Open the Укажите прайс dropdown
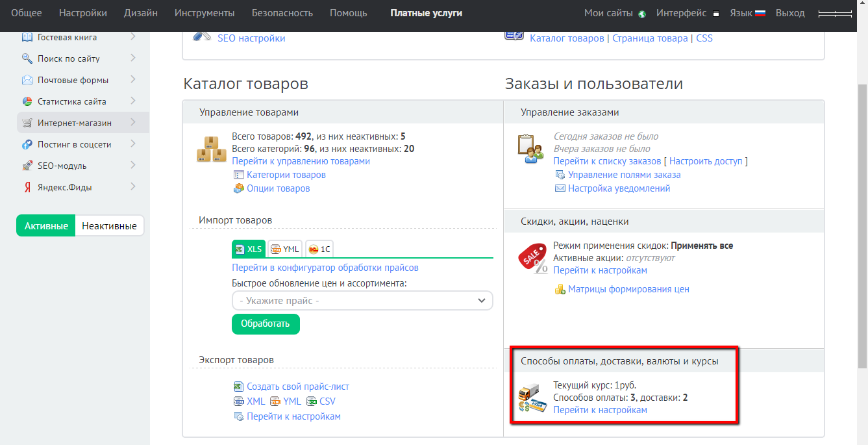This screenshot has height=445, width=868. pos(362,301)
